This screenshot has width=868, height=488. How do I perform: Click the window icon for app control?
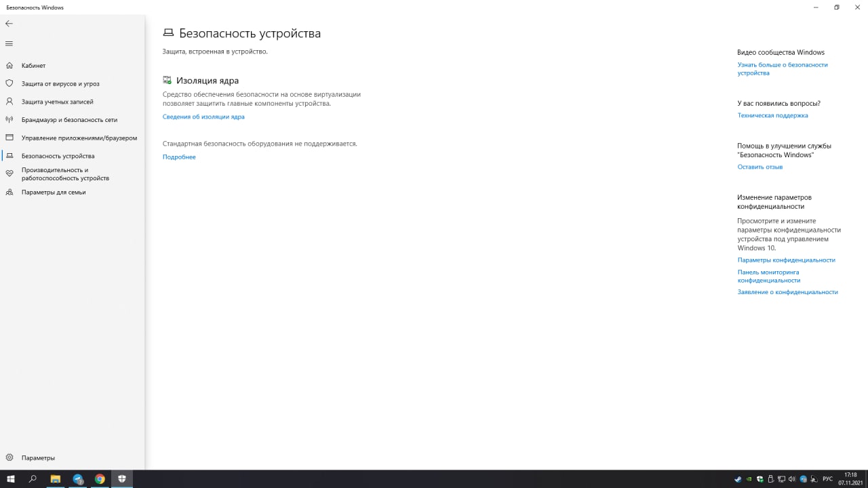coord(9,138)
